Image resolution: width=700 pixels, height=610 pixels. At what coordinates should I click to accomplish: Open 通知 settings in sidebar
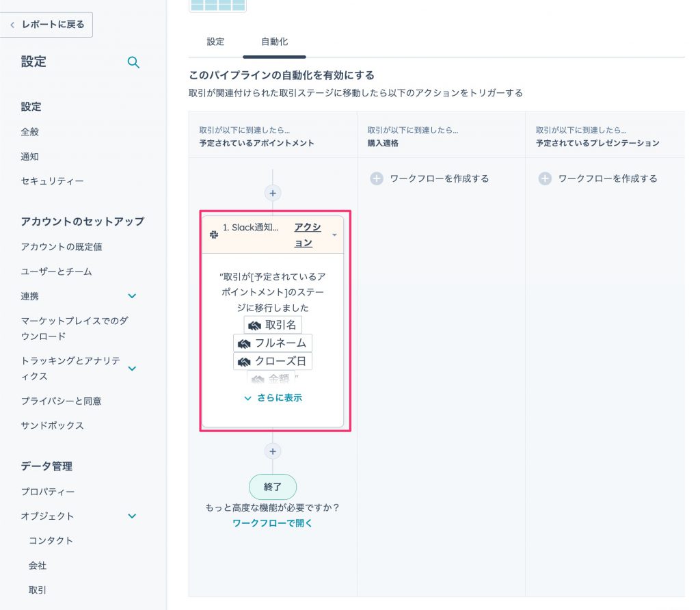[30, 157]
